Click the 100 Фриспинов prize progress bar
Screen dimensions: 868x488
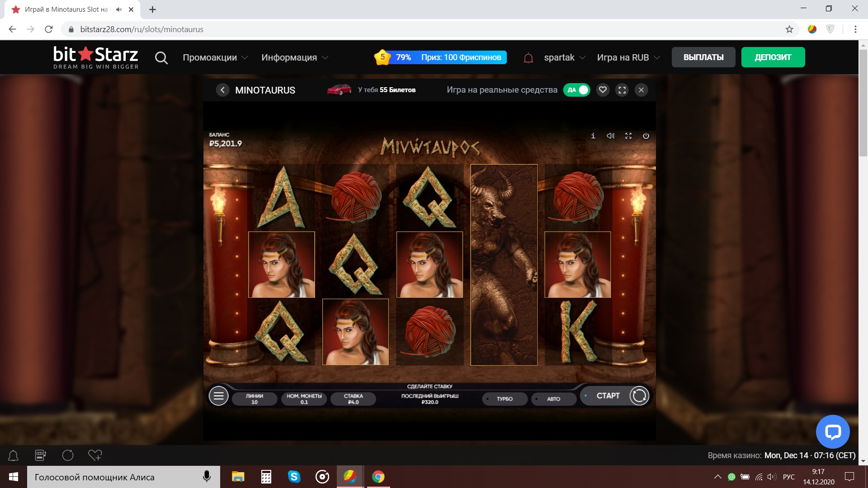[x=448, y=57]
